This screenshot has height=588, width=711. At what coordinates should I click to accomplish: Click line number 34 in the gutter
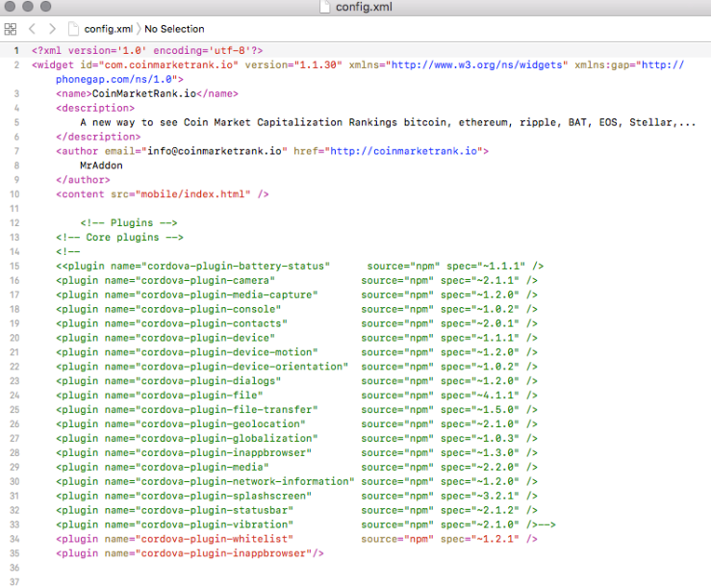click(x=14, y=539)
